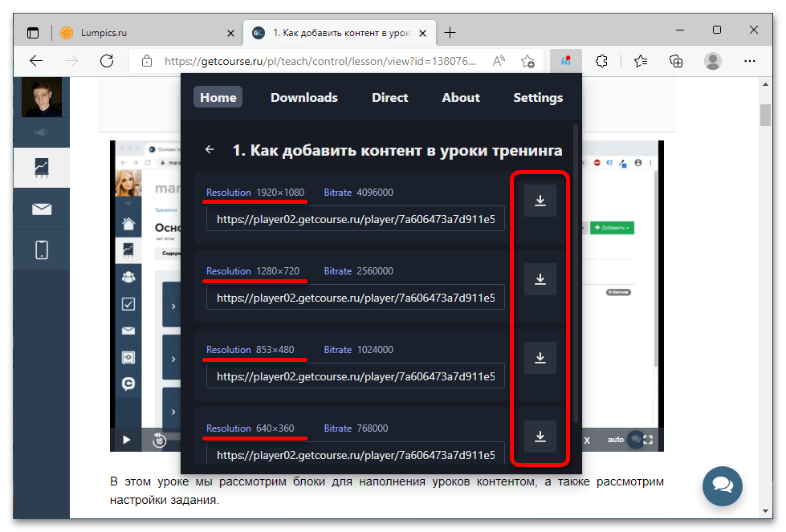
Task: Change video quality via auto button
Action: tap(615, 440)
